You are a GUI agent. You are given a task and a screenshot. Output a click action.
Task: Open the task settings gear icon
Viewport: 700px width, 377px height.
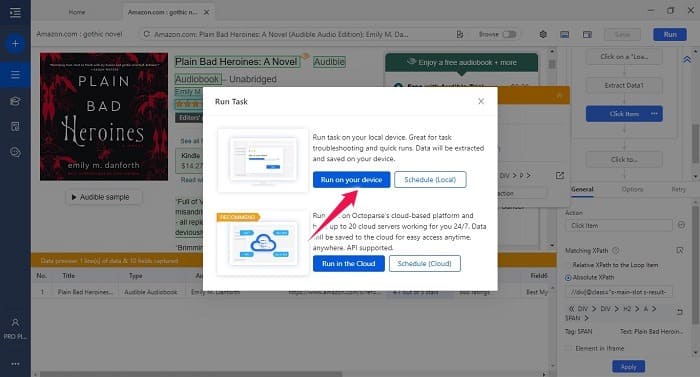543,34
